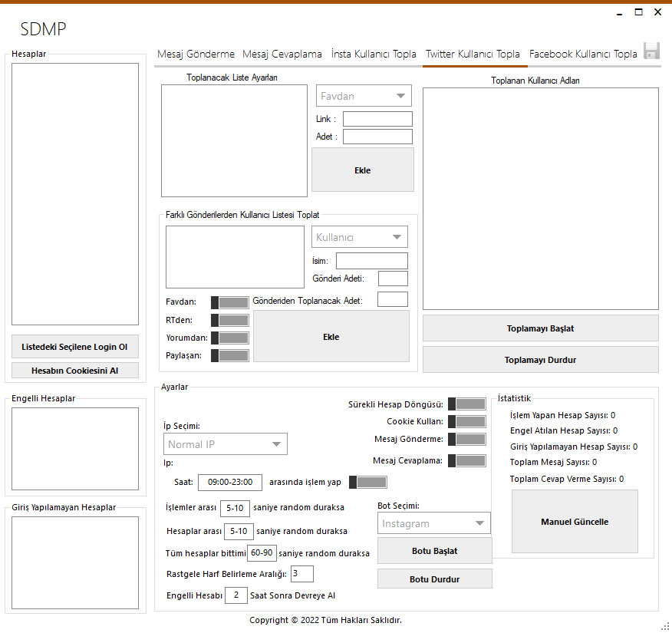Click Hesabın Cookiesini Al button
Image resolution: width=672 pixels, height=633 pixels.
click(x=75, y=371)
